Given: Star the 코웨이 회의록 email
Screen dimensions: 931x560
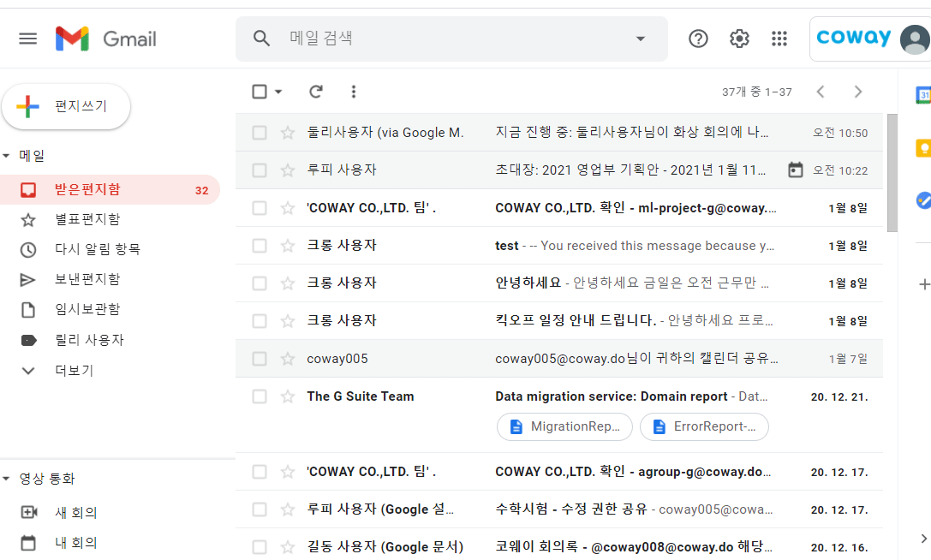Looking at the screenshot, I should pyautogui.click(x=288, y=547).
